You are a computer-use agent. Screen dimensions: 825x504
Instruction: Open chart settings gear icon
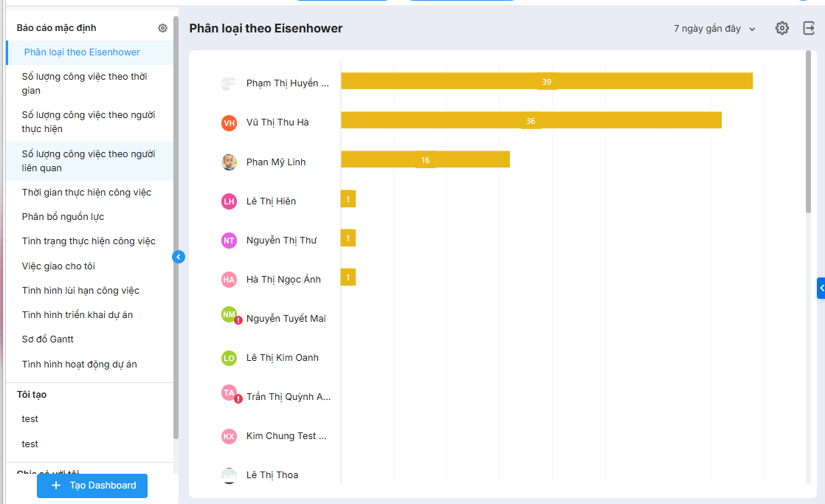782,28
